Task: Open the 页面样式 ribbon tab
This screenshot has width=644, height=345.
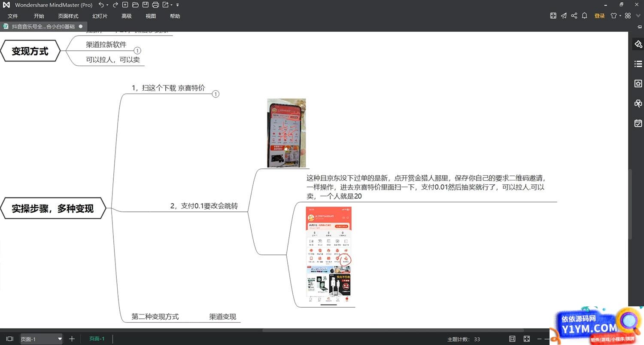Action: pos(68,16)
